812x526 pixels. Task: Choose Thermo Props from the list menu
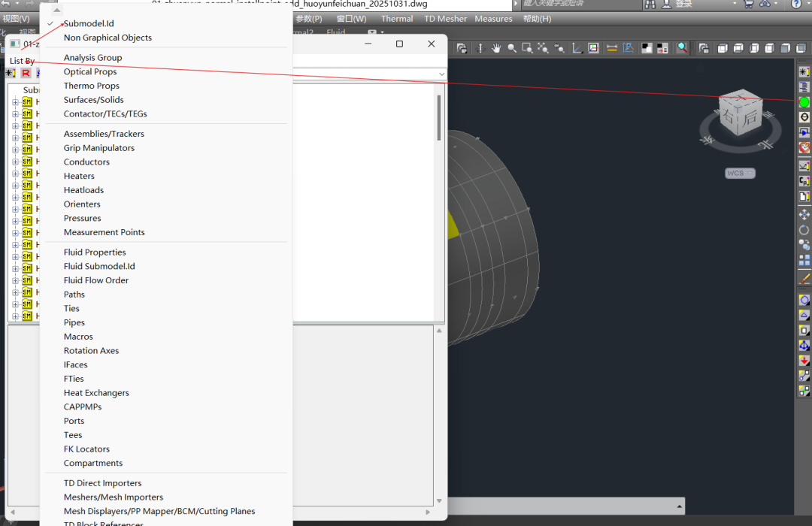(x=91, y=86)
